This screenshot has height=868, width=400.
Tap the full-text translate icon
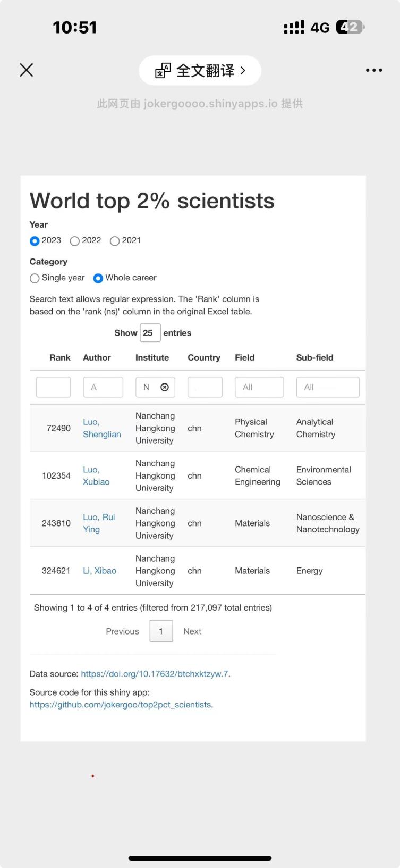click(163, 71)
